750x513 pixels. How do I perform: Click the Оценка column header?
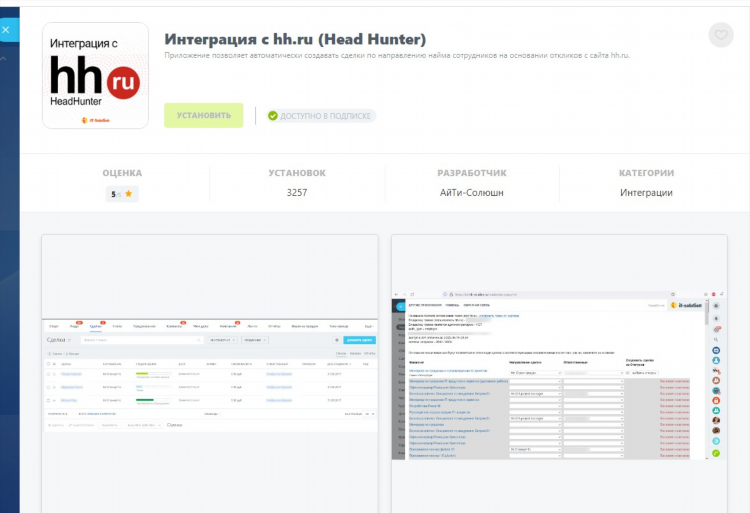click(122, 173)
